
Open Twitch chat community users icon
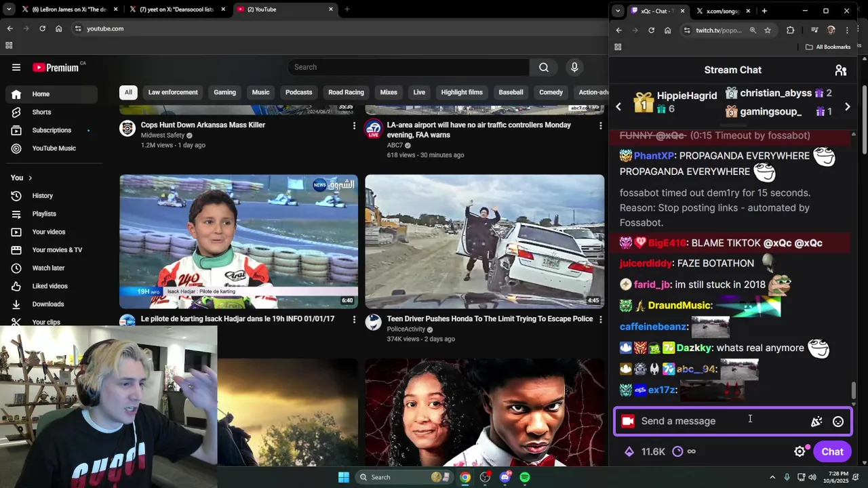(841, 70)
